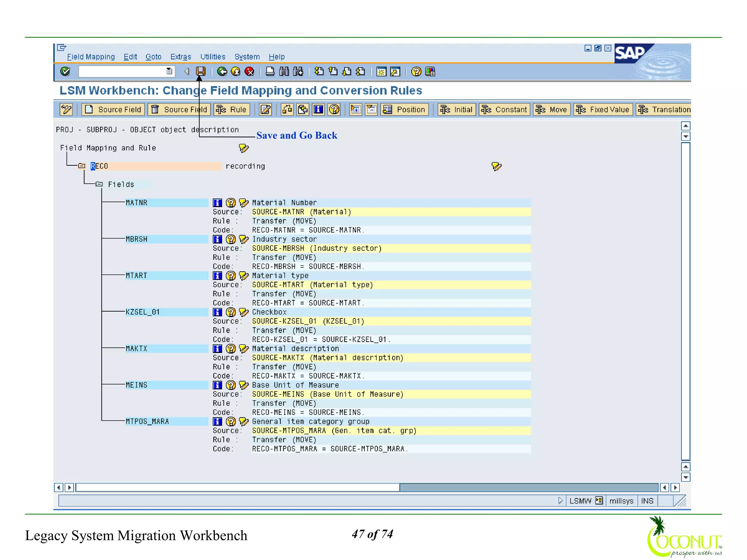The height and width of the screenshot is (560, 747).
Task: Open the Edit menu
Action: coord(130,57)
